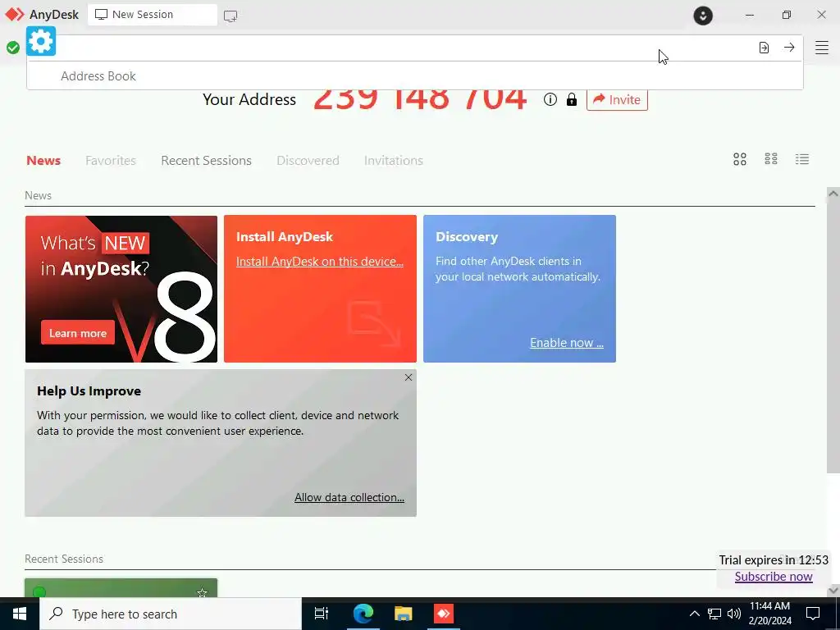
Task: Click Allow data collection link
Action: pos(349,498)
